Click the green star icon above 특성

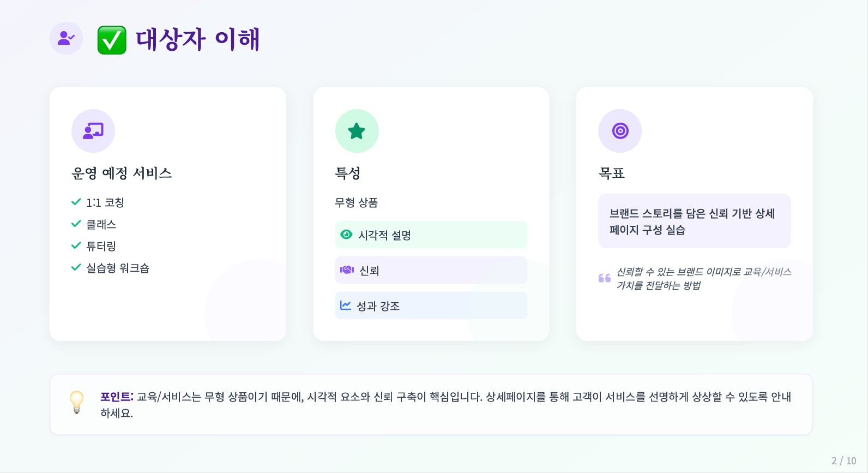[x=357, y=131]
